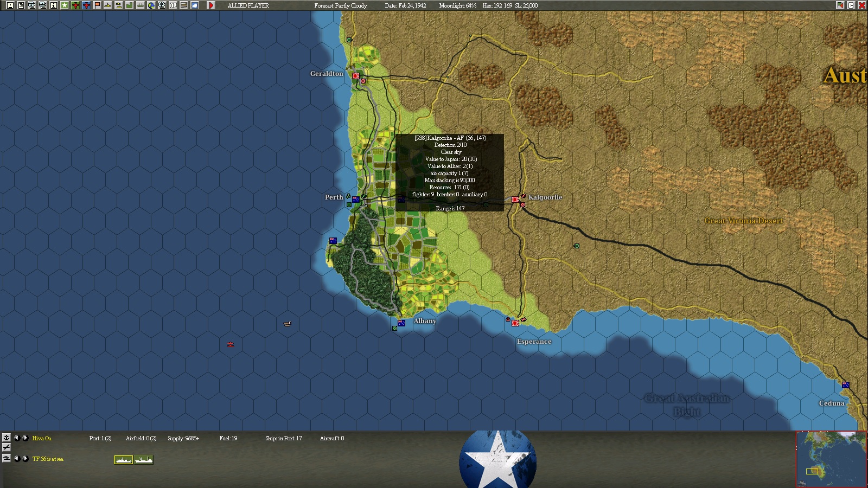Select the green air units icon
868x488 pixels.
[x=75, y=5]
